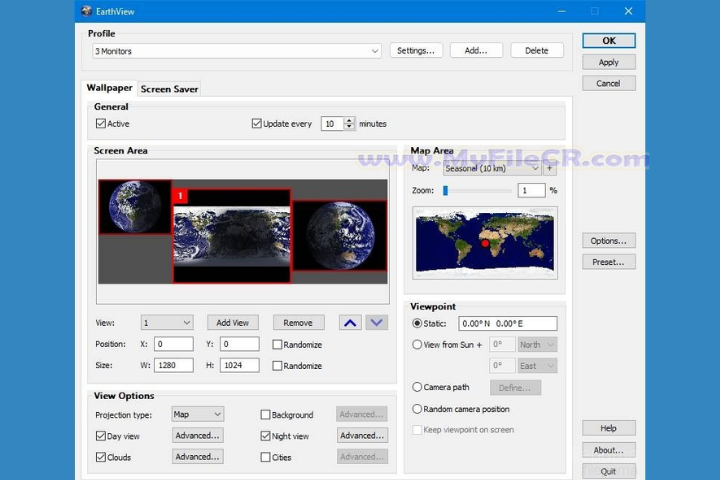Toggle the Update every checkbox

[x=257, y=124]
